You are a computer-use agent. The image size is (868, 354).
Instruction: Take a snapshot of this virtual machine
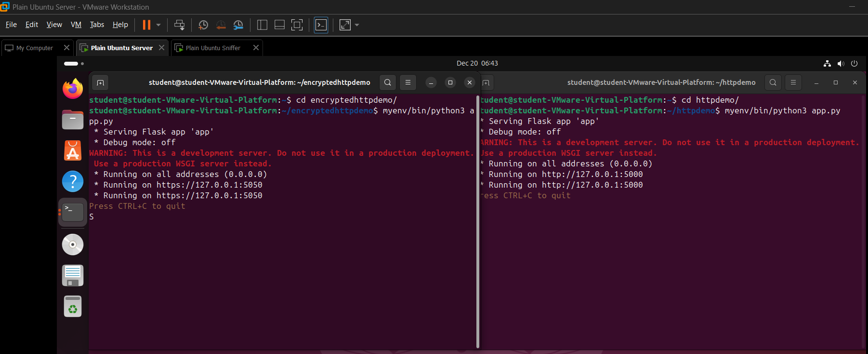203,25
